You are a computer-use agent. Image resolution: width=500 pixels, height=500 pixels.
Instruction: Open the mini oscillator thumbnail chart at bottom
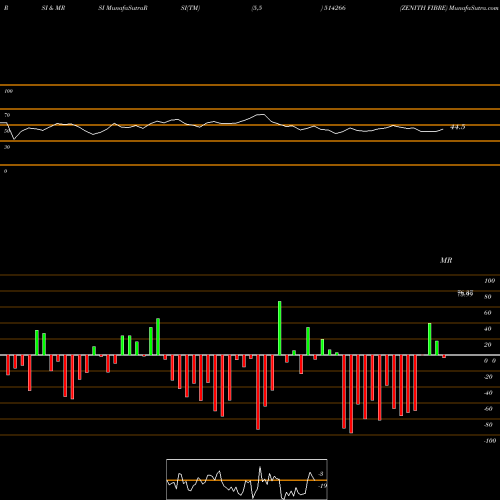[247, 479]
